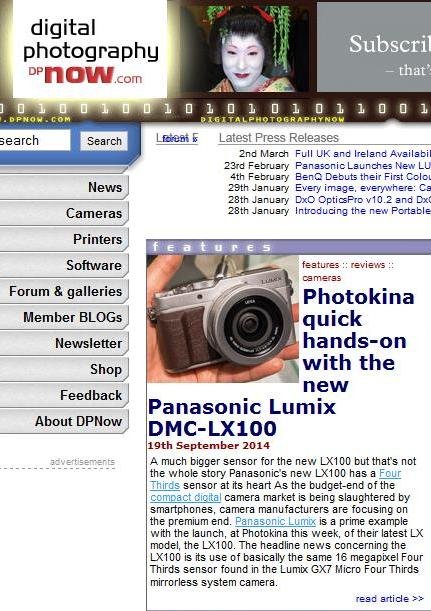Open Introducing the new Portable press release
Image resolution: width=431 pixels, height=611 pixels.
point(363,211)
